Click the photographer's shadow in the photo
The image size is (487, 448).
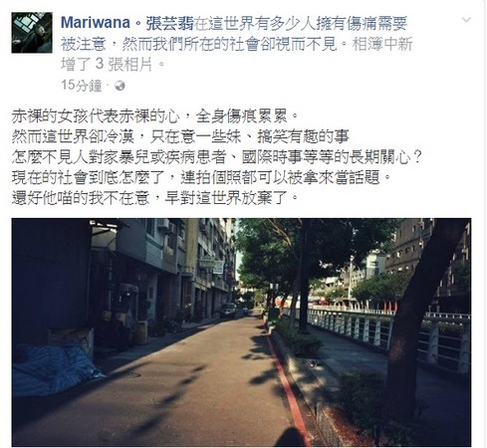tap(290, 436)
